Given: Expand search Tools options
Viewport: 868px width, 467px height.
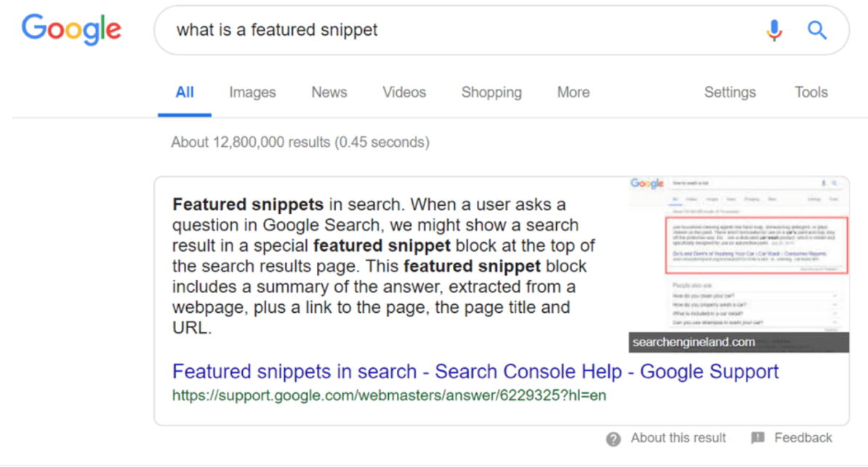Looking at the screenshot, I should pyautogui.click(x=811, y=92).
